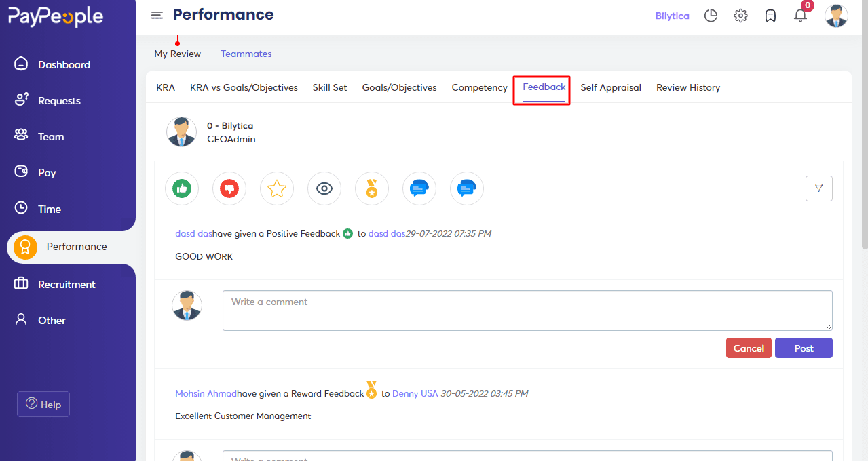Filter feedback by red thumbs-down negative icon

229,188
